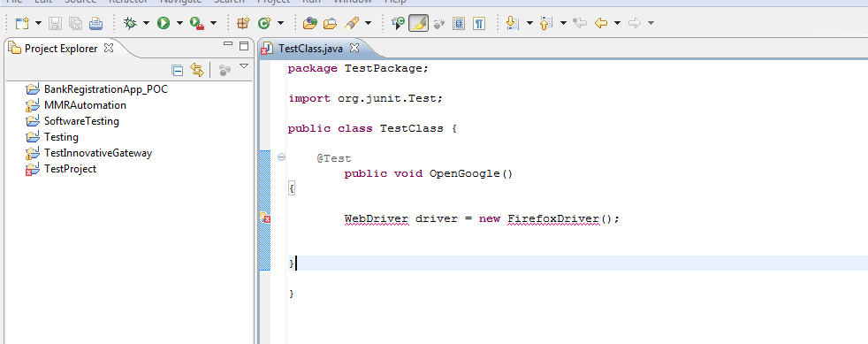The height and width of the screenshot is (344, 868).
Task: Click Collapse All in Project Explorer
Action: coord(177,70)
